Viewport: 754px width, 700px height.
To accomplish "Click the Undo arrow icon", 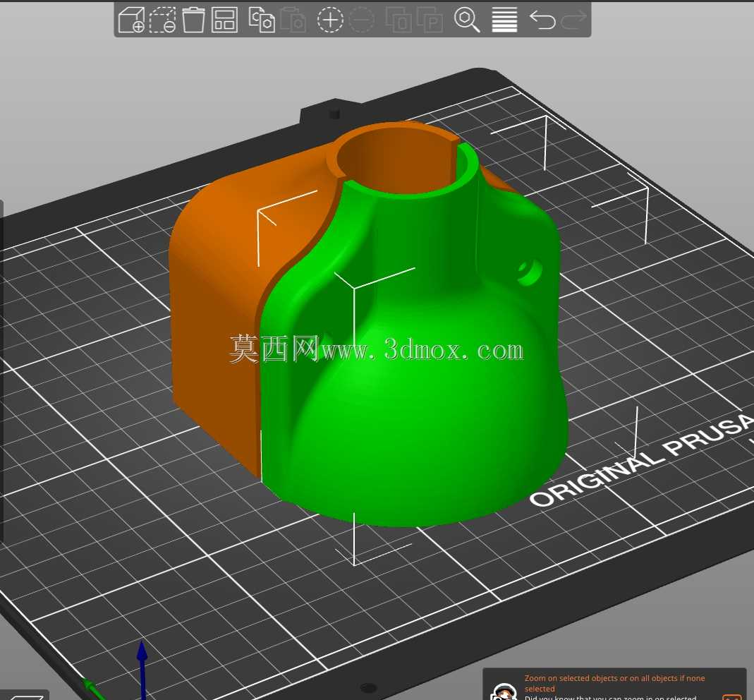I will [542, 20].
